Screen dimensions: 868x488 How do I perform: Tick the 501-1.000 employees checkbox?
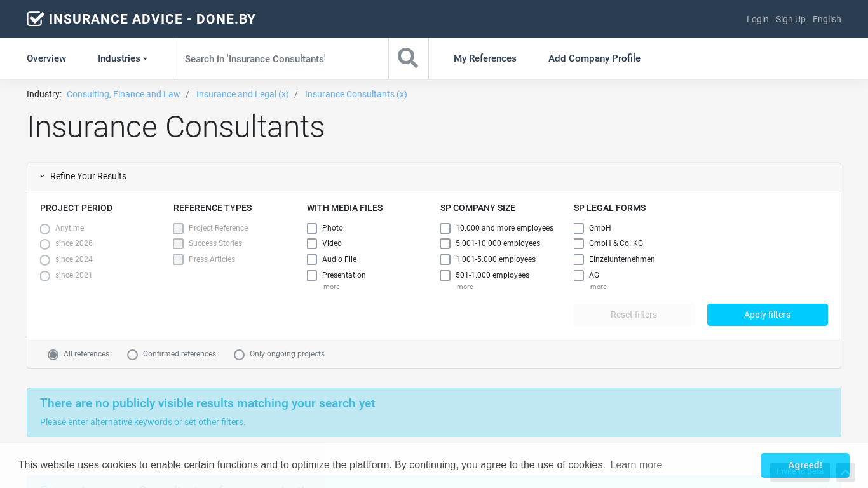pos(445,275)
